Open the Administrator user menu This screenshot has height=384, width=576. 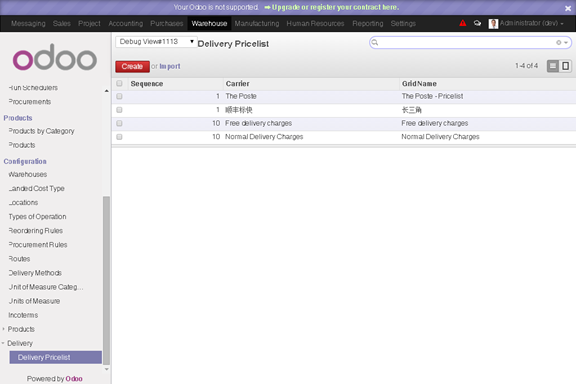coord(531,23)
